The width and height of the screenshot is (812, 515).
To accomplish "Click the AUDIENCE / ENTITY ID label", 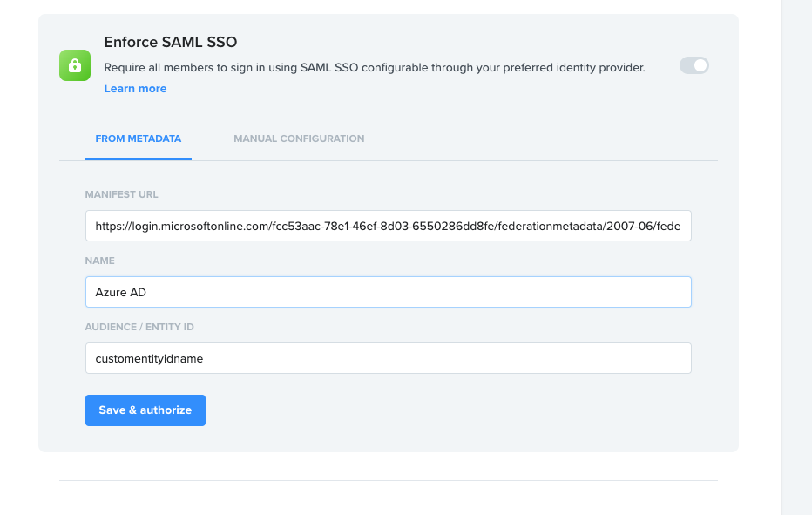I will (x=139, y=327).
